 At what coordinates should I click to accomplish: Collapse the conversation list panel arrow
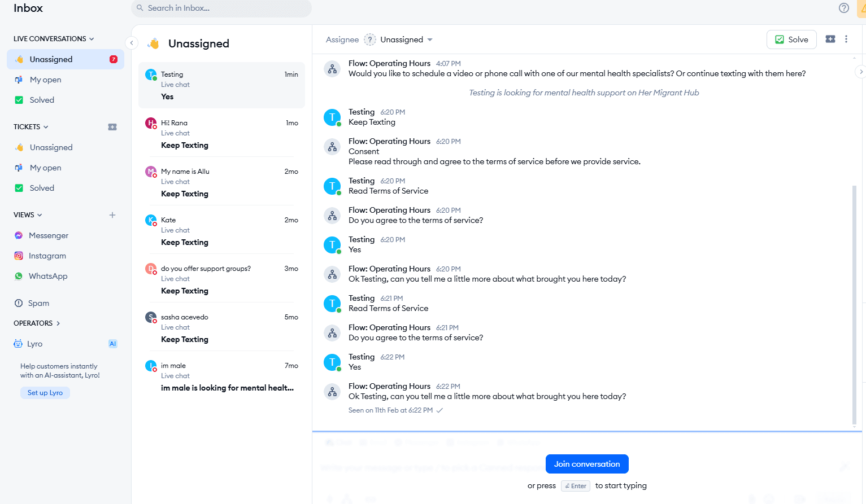coord(132,43)
